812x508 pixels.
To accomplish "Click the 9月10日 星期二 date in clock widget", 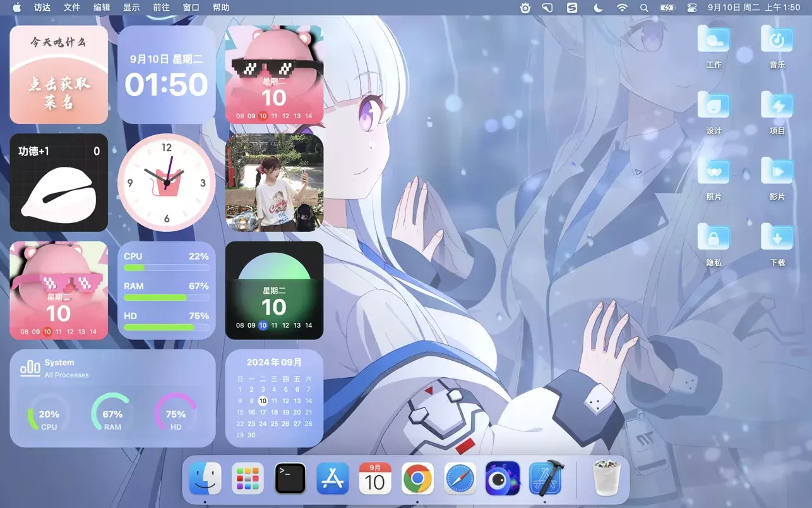I will click(167, 59).
